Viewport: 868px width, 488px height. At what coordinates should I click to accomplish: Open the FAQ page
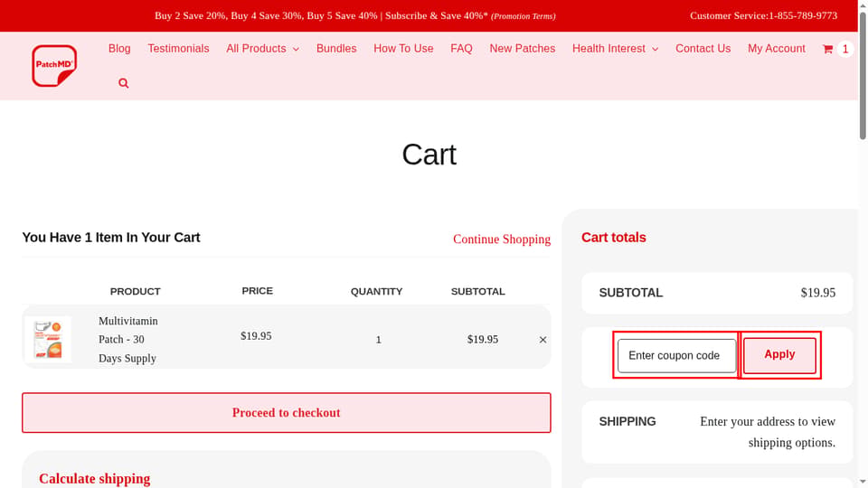pos(461,49)
